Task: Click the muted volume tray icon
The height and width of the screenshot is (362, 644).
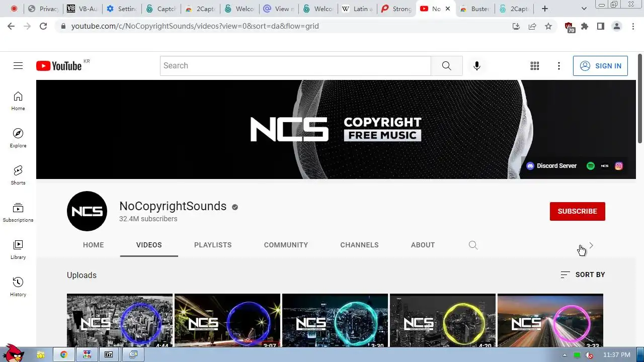Action: pos(589,355)
